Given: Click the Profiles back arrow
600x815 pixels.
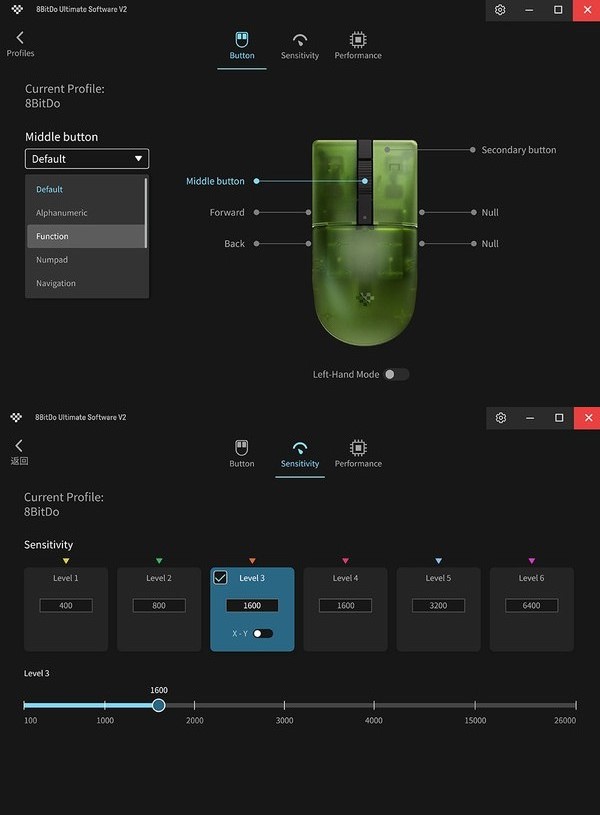Looking at the screenshot, I should [x=19, y=38].
